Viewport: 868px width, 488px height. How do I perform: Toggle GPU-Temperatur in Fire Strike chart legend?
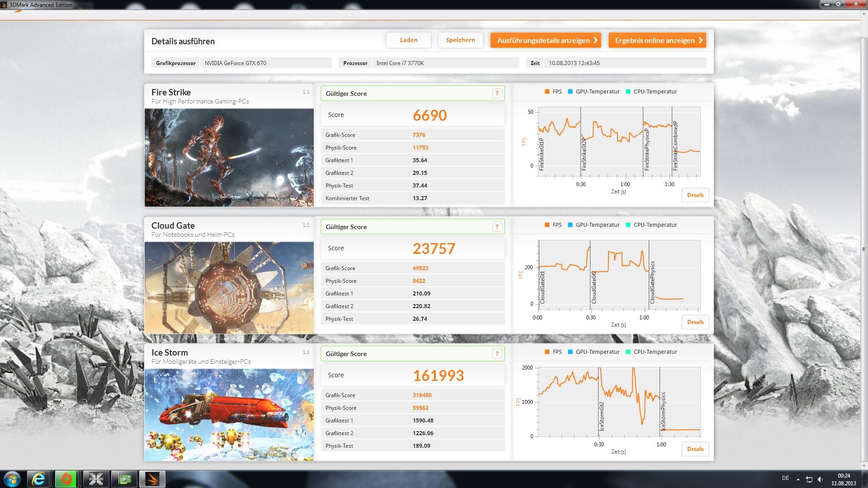click(593, 91)
